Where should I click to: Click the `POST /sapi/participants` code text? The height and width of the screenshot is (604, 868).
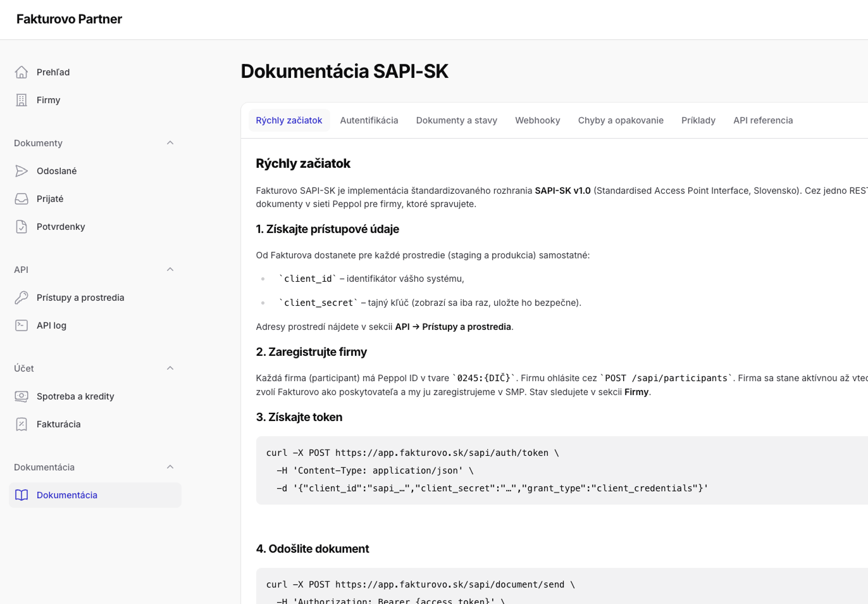coord(666,378)
